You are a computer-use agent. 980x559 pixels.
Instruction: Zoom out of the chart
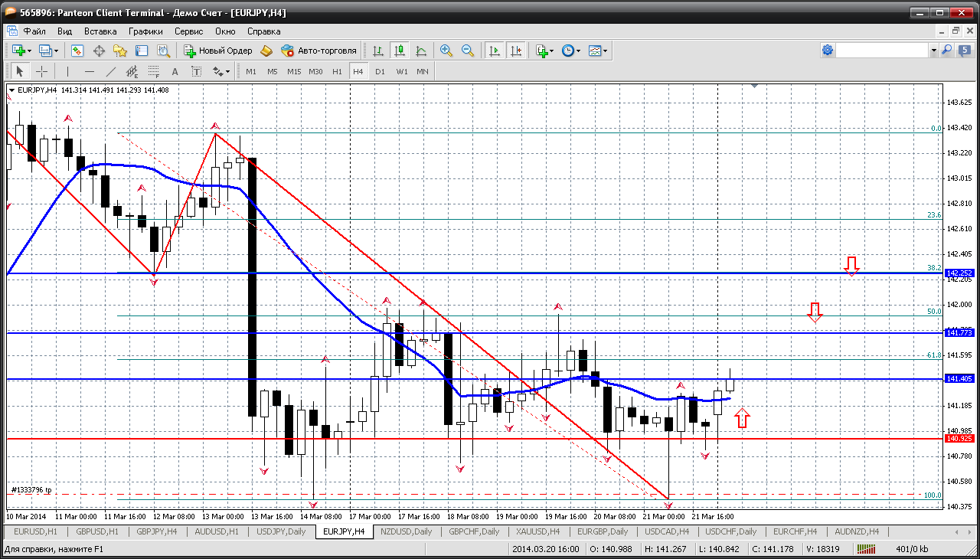tap(467, 51)
